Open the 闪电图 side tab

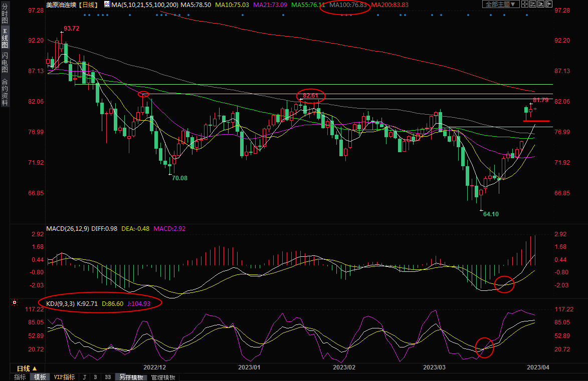click(x=5, y=63)
